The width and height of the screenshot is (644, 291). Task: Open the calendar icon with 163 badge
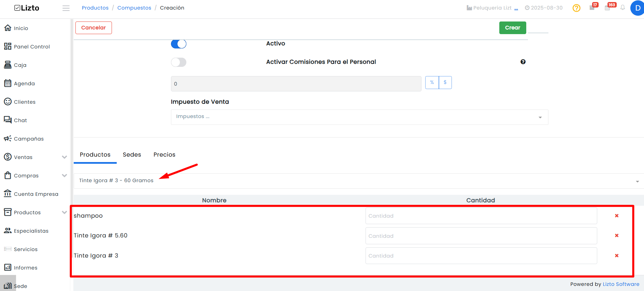(607, 8)
